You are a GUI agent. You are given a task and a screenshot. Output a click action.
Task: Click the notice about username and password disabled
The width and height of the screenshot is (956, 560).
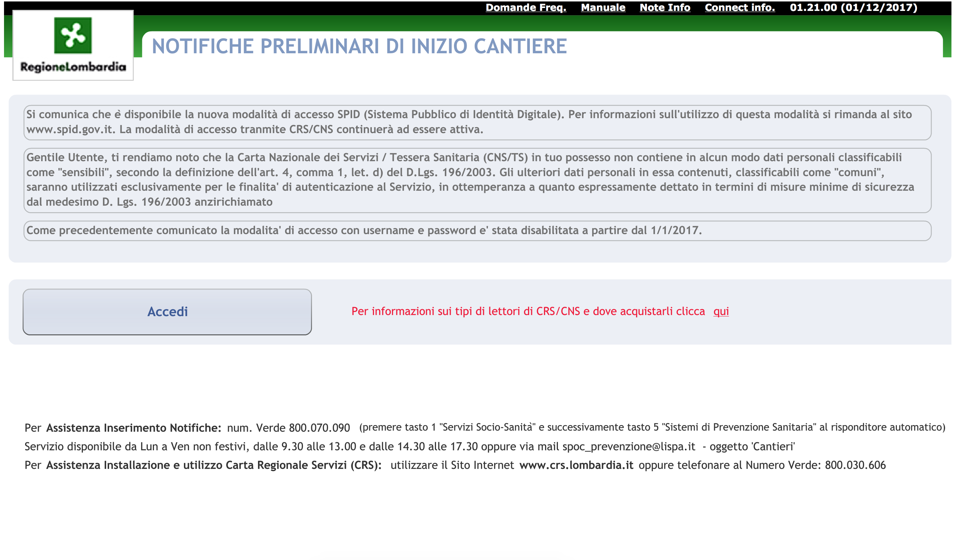(x=477, y=230)
